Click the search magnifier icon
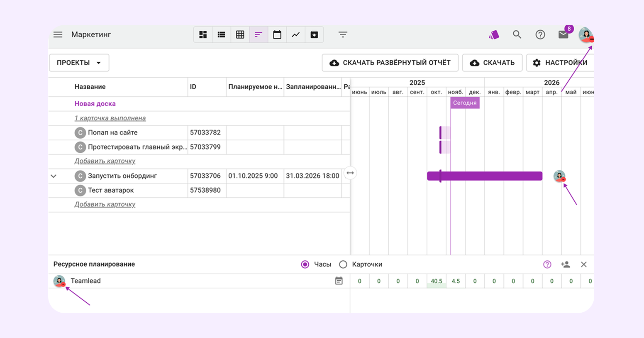Viewport: 644px width, 338px height. point(517,34)
